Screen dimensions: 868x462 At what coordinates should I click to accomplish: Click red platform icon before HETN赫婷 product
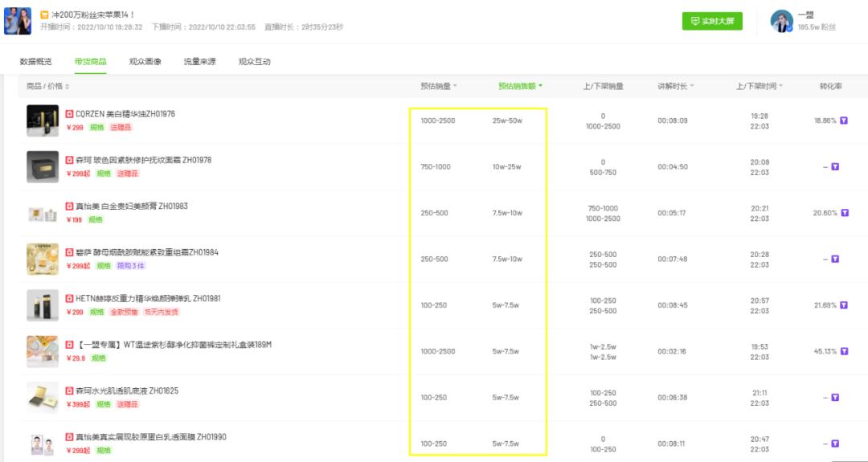pos(69,299)
